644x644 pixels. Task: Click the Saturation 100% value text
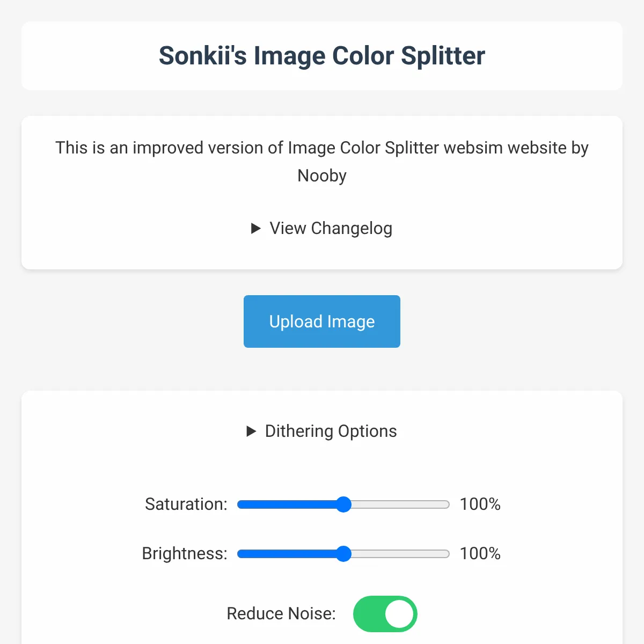[x=480, y=504]
